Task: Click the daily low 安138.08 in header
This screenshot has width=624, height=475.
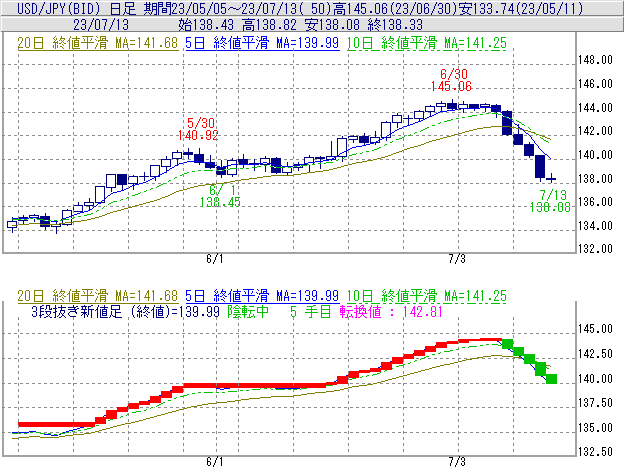Action: click(x=332, y=25)
